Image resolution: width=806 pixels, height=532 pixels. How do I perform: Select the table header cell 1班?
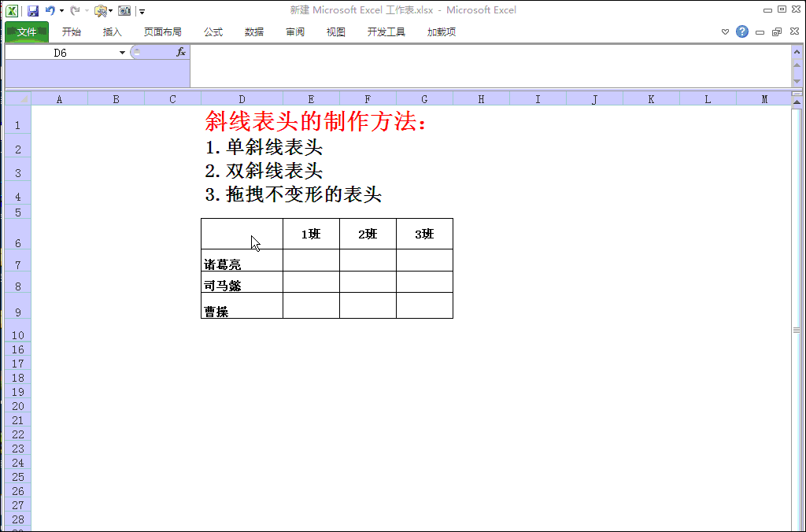tap(311, 234)
